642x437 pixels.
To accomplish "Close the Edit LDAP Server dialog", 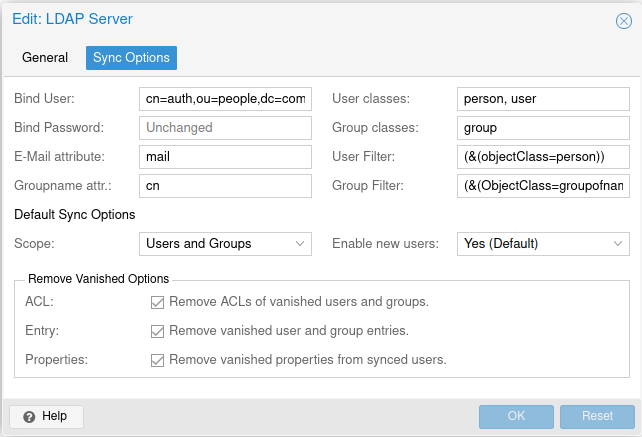I will [x=624, y=21].
